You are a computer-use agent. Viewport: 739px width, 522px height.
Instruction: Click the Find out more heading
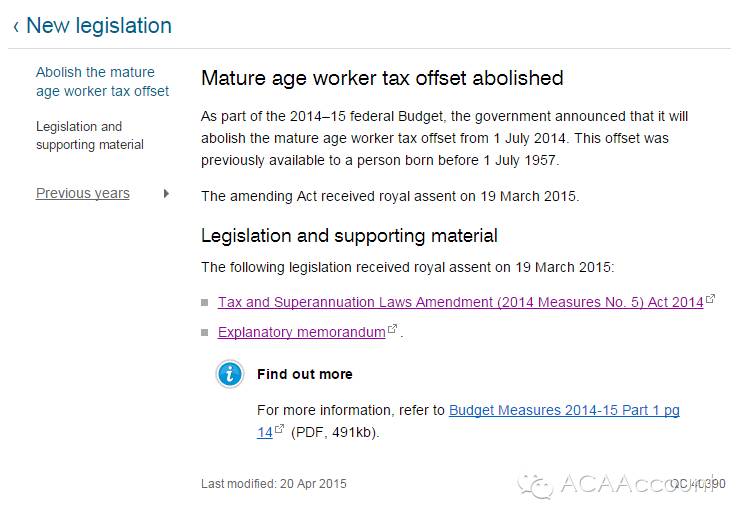[305, 374]
